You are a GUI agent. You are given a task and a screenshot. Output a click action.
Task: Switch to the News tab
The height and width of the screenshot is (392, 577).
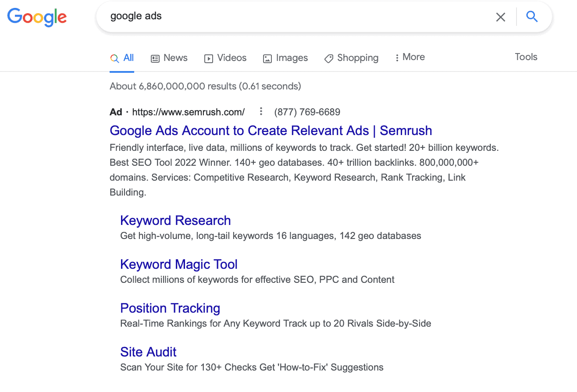tap(169, 58)
